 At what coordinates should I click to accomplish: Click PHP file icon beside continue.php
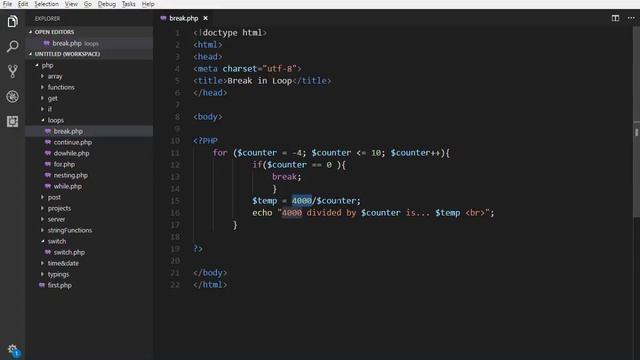click(48, 142)
